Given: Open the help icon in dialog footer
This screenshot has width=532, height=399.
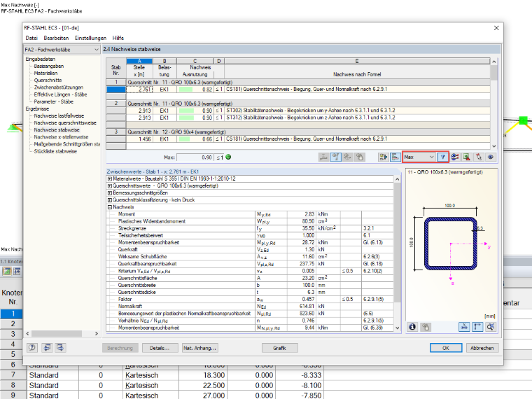Looking at the screenshot, I should pos(32,347).
